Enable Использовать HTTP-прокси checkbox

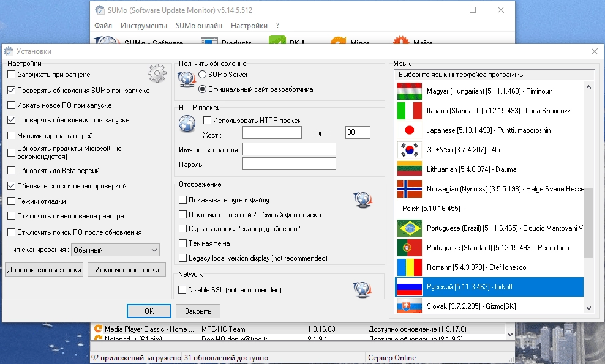207,121
